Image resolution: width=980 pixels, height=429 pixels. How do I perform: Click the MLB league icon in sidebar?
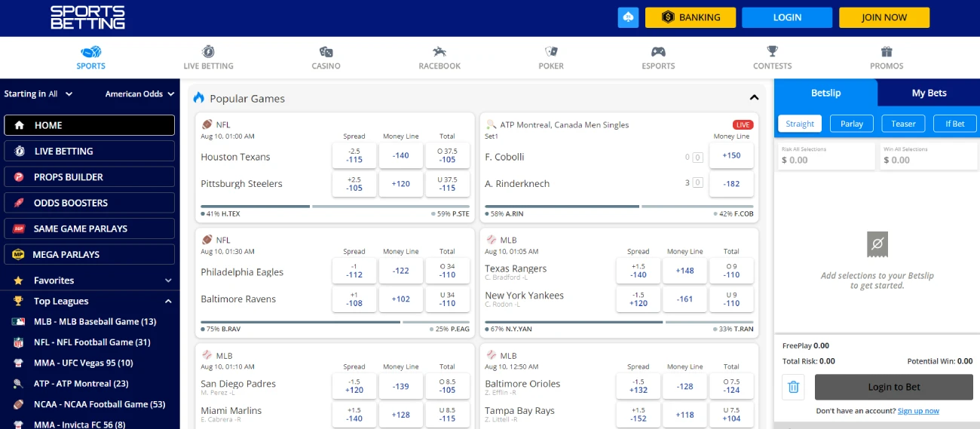tap(19, 321)
